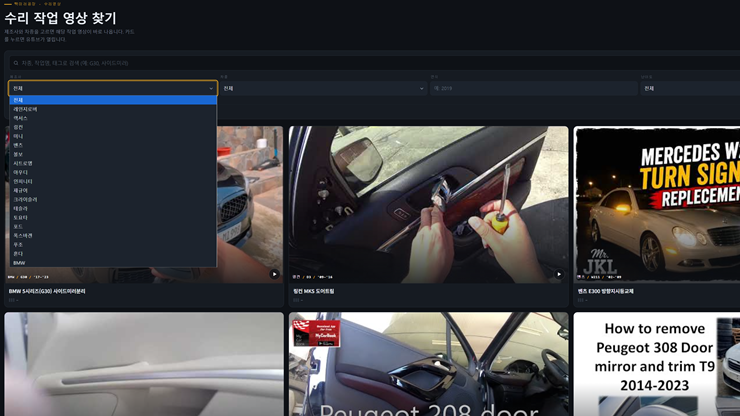Open the rightmost 전체 filter dropdown
Image resolution: width=740 pixels, height=416 pixels.
(x=690, y=88)
